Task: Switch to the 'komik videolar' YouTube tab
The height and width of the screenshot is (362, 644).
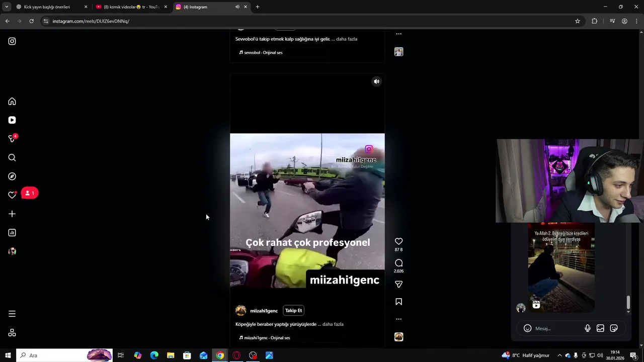Action: tap(131, 7)
